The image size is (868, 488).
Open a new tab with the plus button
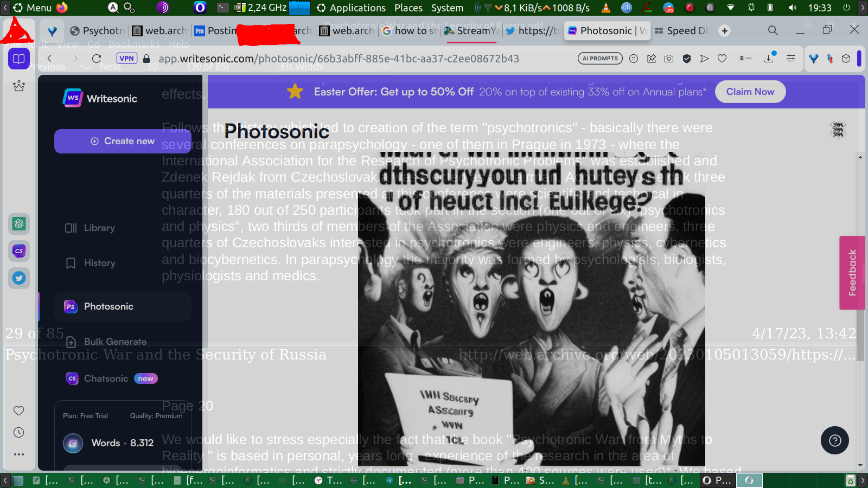[x=725, y=31]
